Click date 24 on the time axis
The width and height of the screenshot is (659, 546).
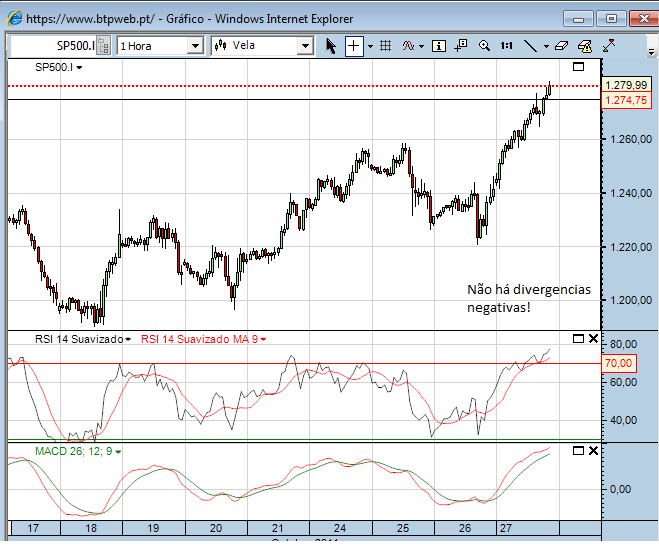click(340, 528)
